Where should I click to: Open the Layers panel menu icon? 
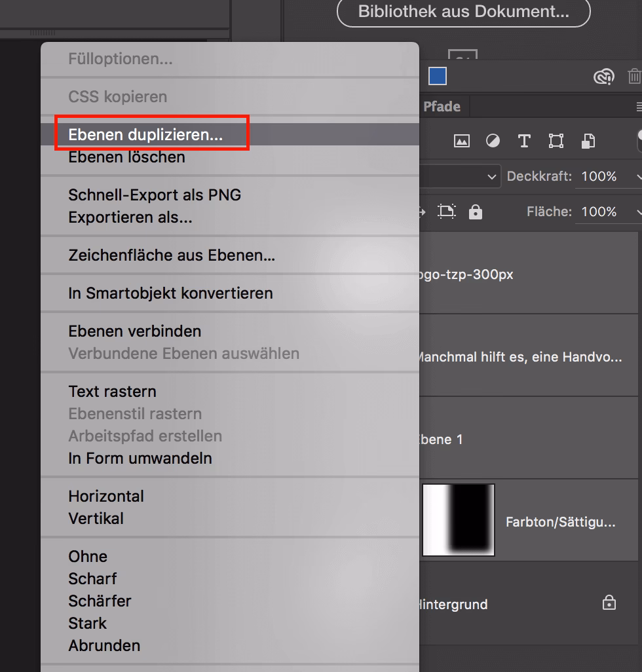click(x=640, y=106)
